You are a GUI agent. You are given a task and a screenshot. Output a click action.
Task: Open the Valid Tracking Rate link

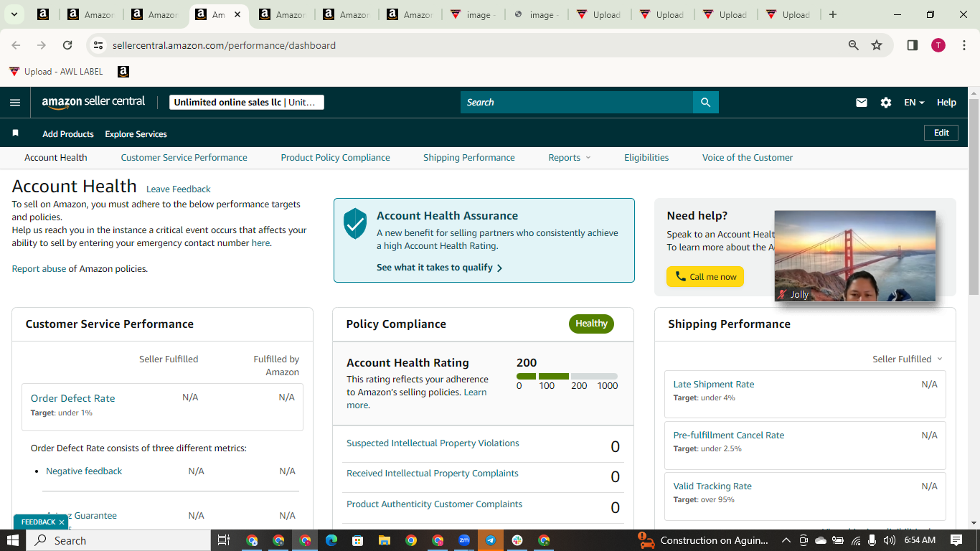click(712, 486)
